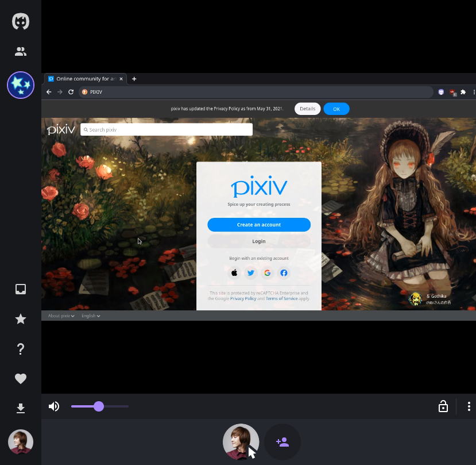
Task: Focus the PIXIV address bar
Action: click(x=256, y=92)
